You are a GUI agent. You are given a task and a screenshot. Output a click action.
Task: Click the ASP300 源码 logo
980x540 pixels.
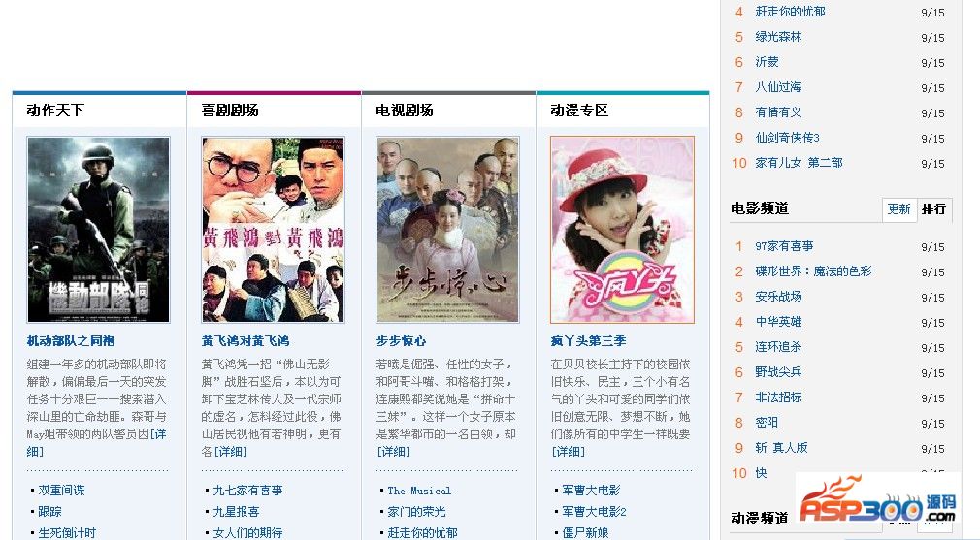pos(877,503)
